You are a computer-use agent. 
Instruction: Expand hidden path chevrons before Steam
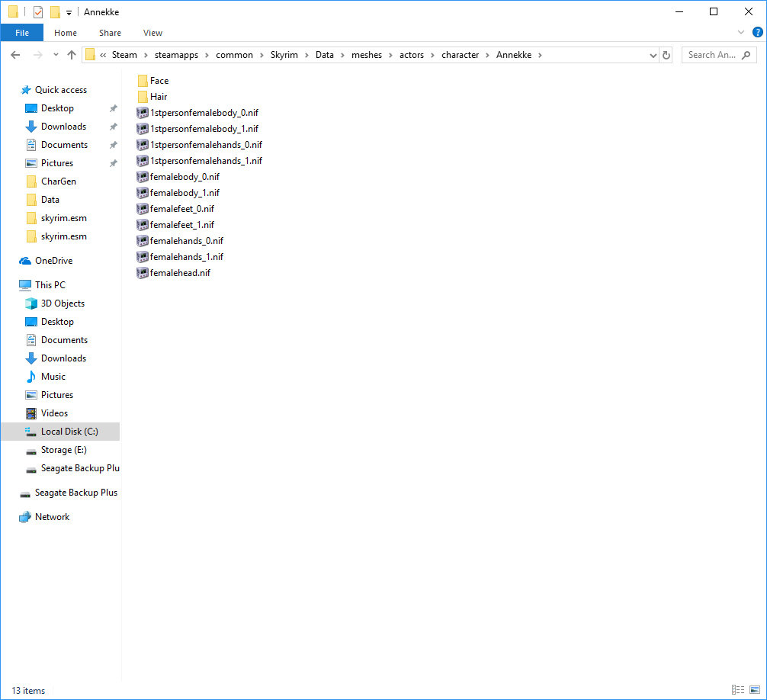click(x=103, y=55)
